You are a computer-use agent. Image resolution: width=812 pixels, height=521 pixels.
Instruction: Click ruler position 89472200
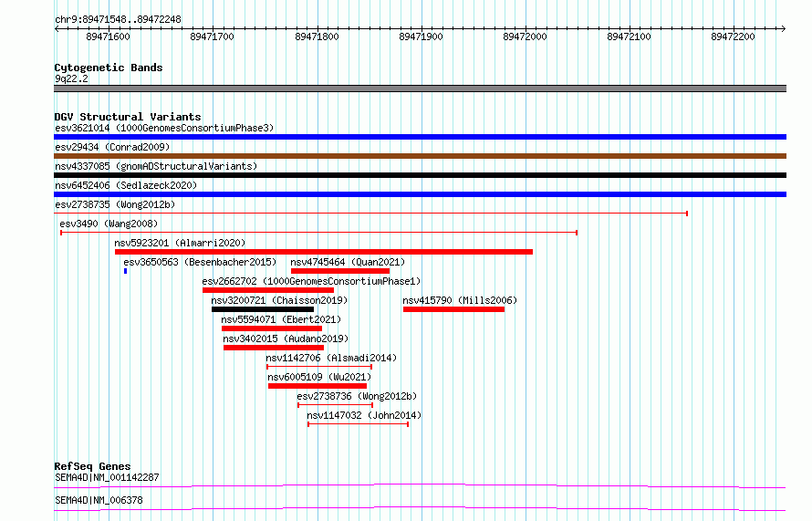click(x=733, y=36)
